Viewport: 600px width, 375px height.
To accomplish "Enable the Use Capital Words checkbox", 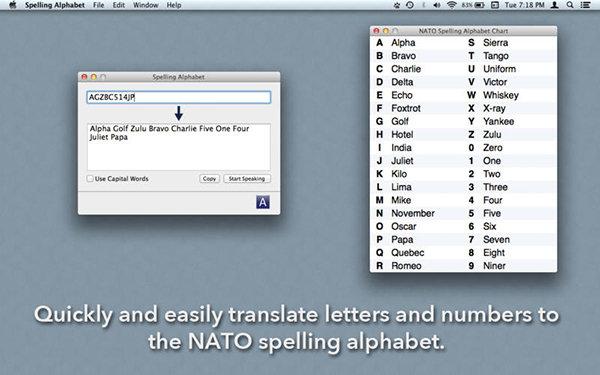I will tap(90, 179).
